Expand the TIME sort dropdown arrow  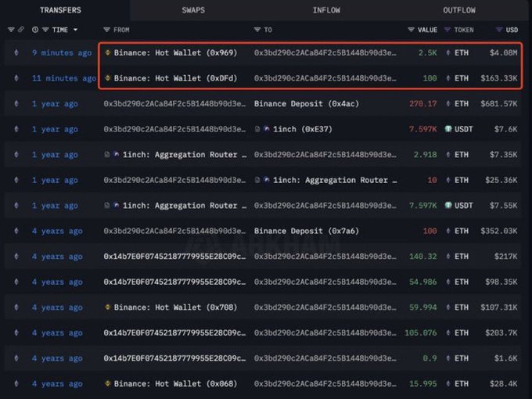pyautogui.click(x=75, y=30)
